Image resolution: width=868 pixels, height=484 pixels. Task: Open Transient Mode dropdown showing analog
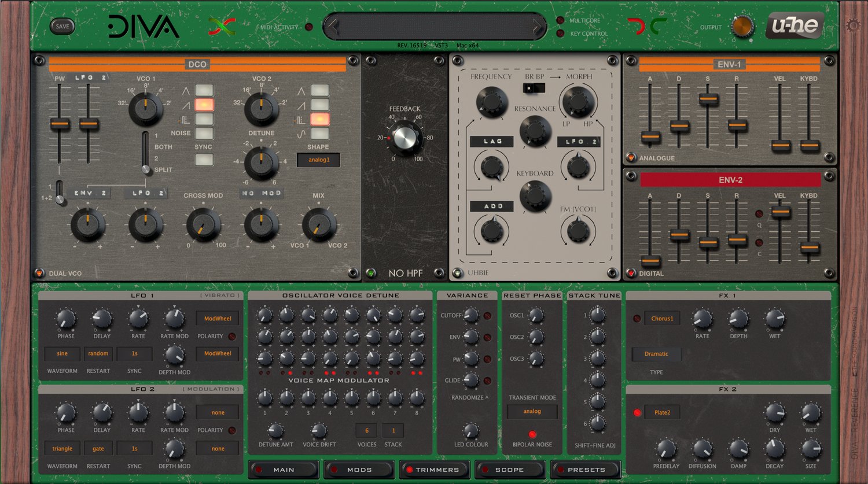click(532, 411)
